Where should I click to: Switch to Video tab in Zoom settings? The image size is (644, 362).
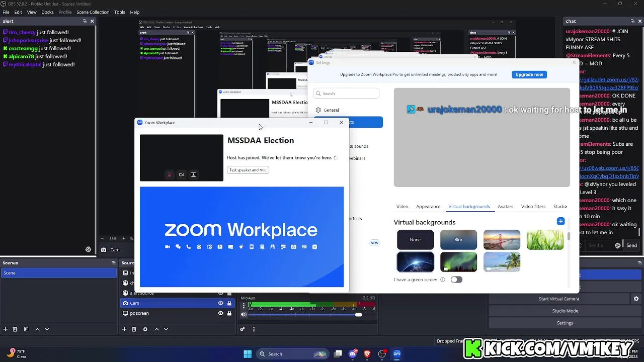click(x=402, y=207)
